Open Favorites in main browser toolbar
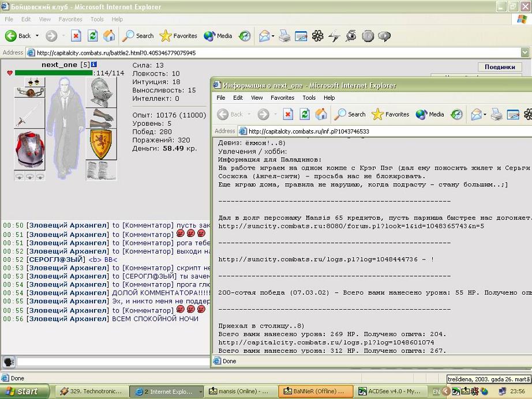This screenshot has width=532, height=399. 178,36
